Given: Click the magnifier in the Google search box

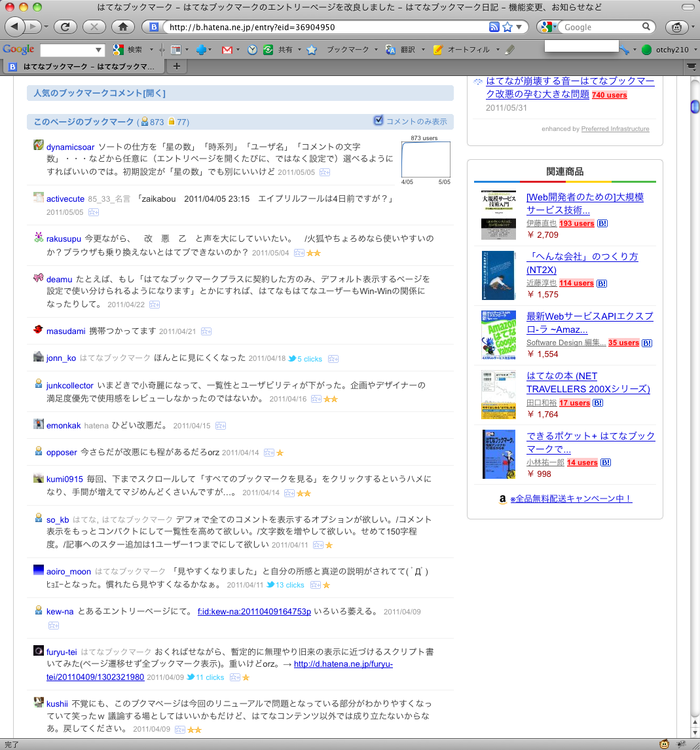Looking at the screenshot, I should 646,27.
